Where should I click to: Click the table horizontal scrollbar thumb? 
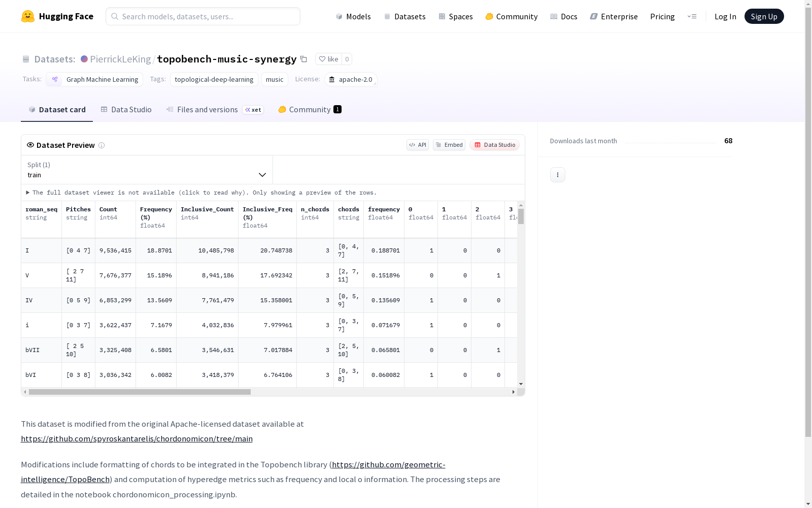point(140,392)
